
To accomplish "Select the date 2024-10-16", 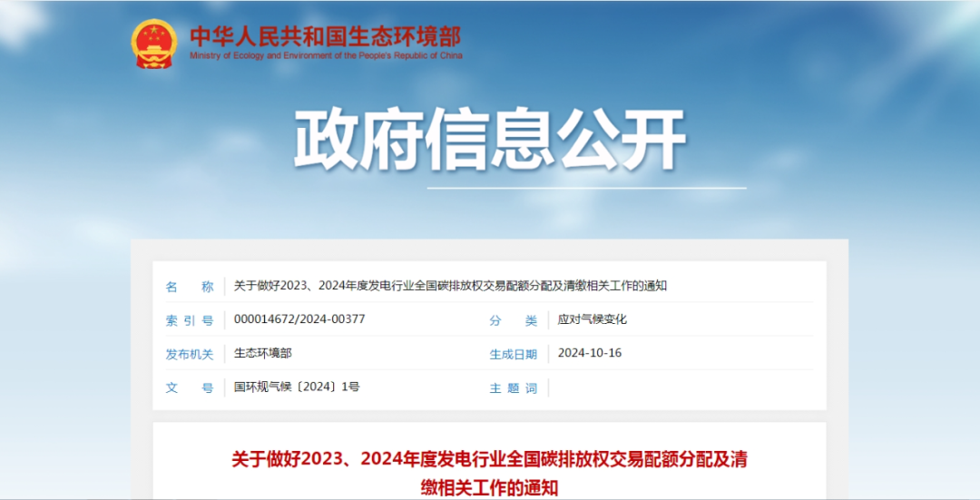I will tap(590, 353).
